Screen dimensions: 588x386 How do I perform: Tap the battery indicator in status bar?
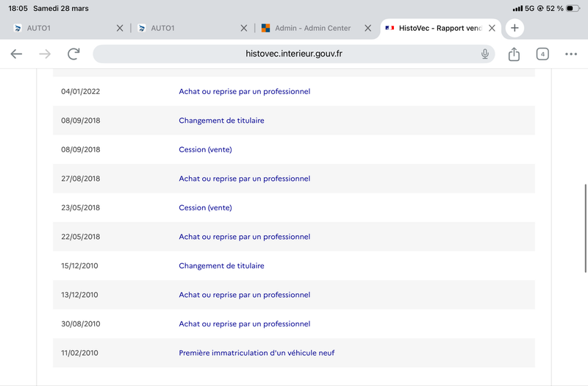(x=573, y=8)
